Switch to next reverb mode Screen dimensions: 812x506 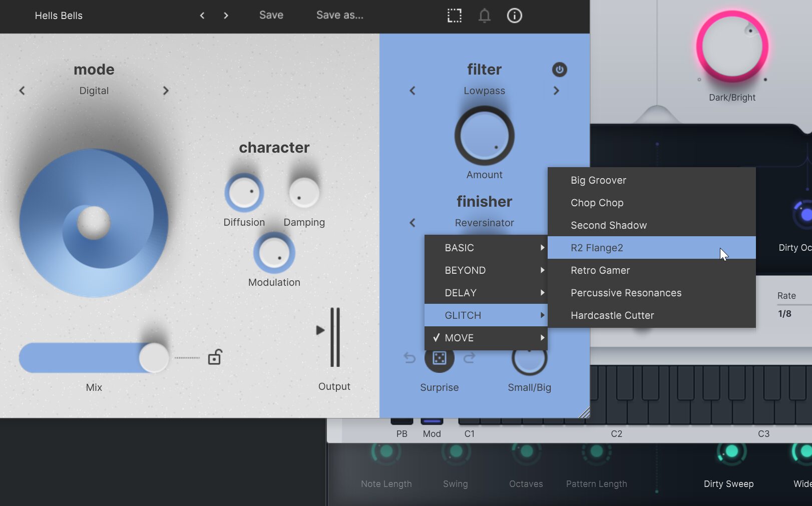(x=166, y=91)
